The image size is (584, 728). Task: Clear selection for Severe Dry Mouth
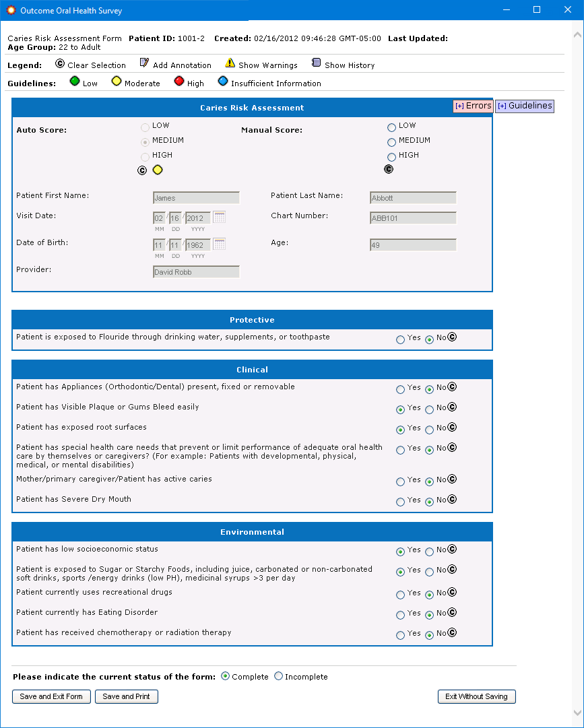[x=452, y=500]
